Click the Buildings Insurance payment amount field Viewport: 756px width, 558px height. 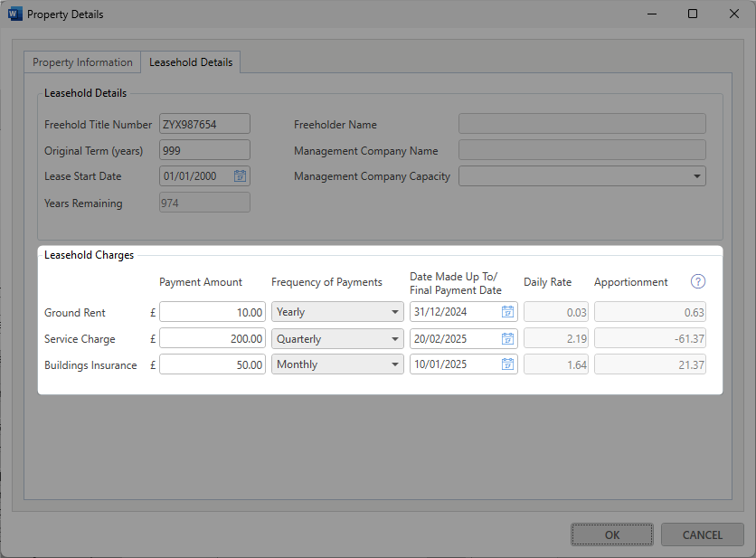pyautogui.click(x=213, y=365)
